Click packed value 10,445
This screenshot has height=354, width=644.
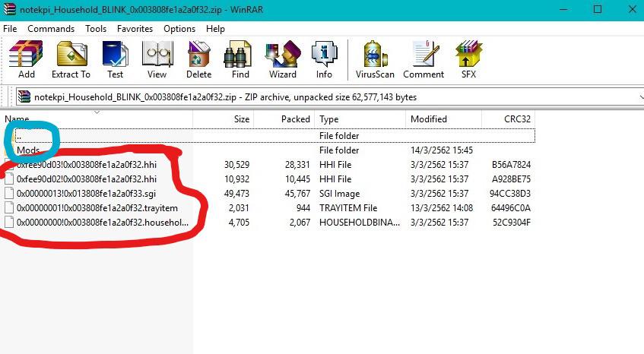297,179
